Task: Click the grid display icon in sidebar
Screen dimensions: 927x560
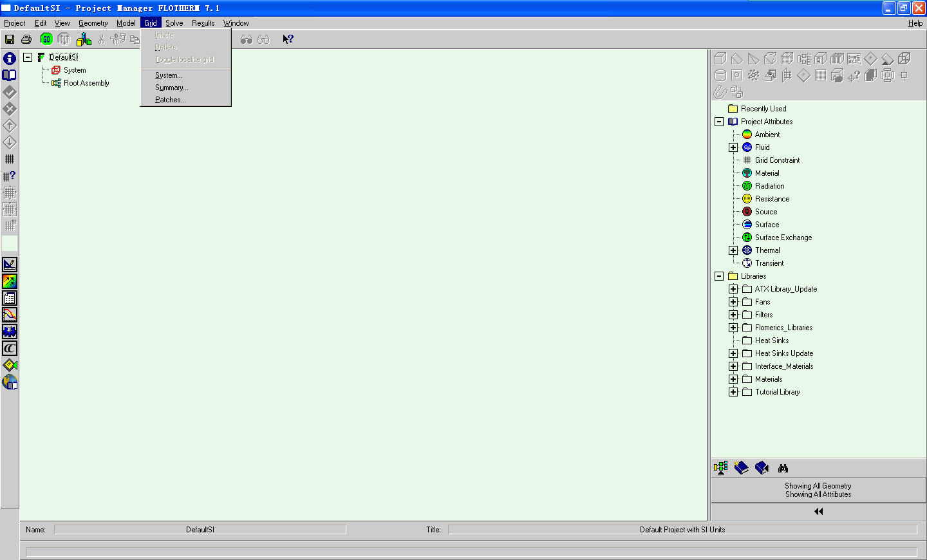Action: pos(10,159)
